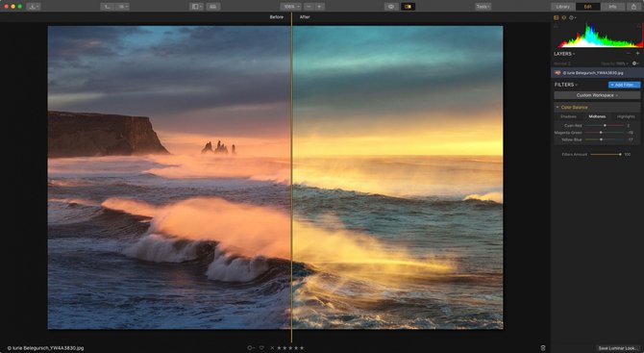
Task: Toggle the quick preview eye button
Action: pyautogui.click(x=391, y=7)
